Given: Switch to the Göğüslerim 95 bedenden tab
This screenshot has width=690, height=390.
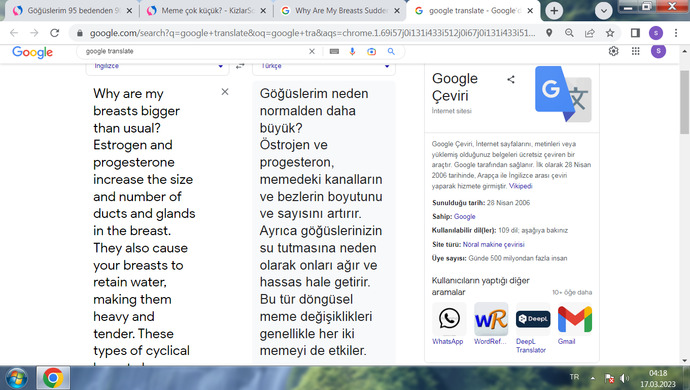Looking at the screenshot, I should [73, 11].
